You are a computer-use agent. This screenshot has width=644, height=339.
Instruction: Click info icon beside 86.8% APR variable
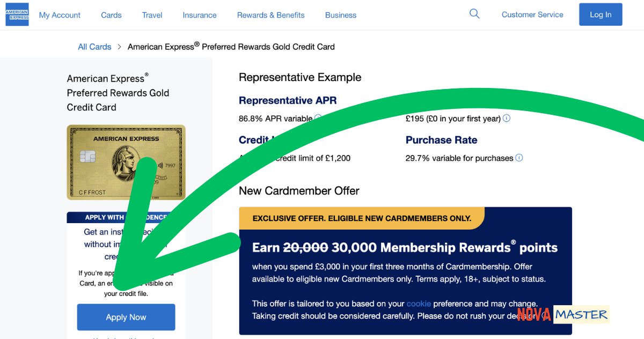tap(318, 118)
